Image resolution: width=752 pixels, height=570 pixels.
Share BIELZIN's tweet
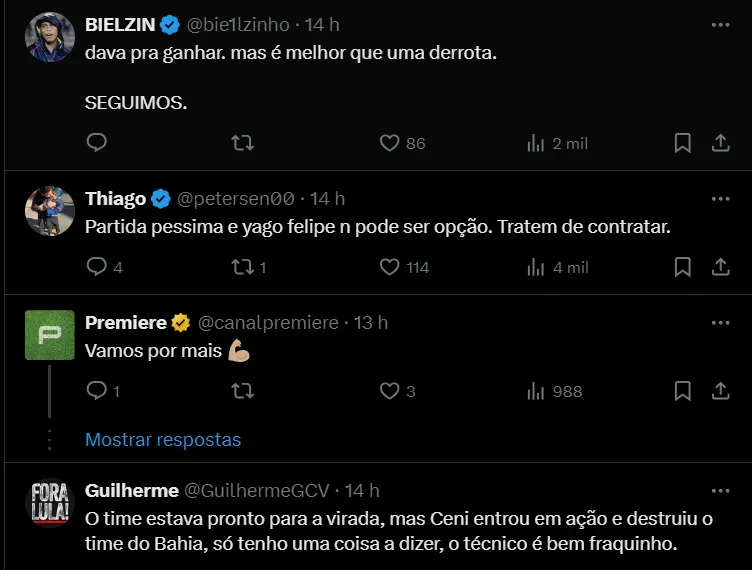point(720,143)
